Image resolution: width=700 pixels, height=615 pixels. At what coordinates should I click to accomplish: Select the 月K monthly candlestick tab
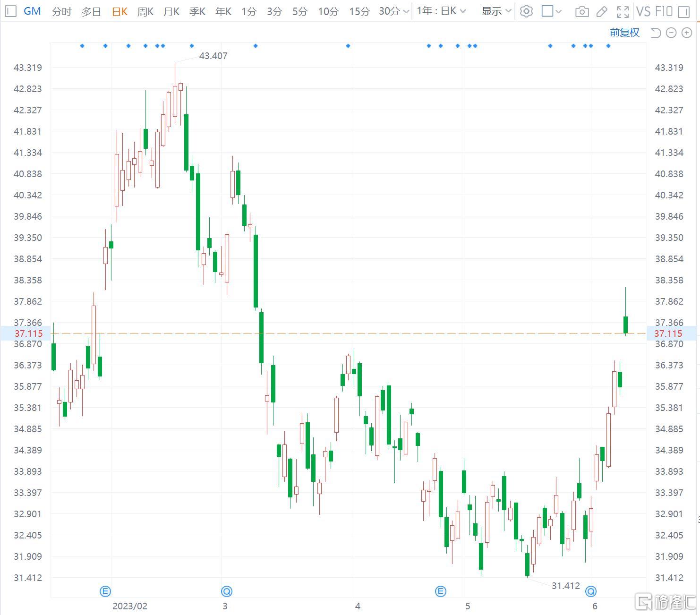(171, 11)
